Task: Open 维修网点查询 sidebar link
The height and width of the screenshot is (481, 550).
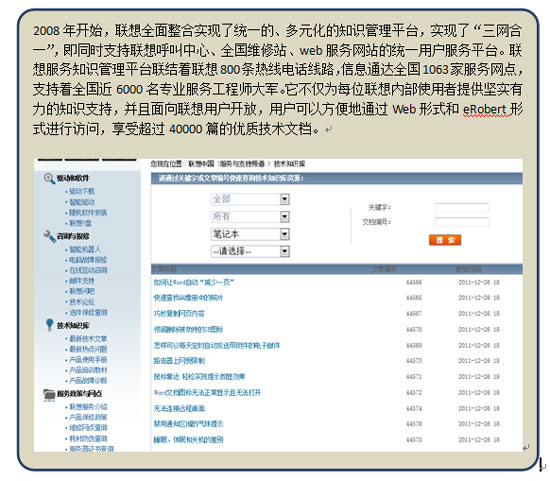Action: click(88, 428)
